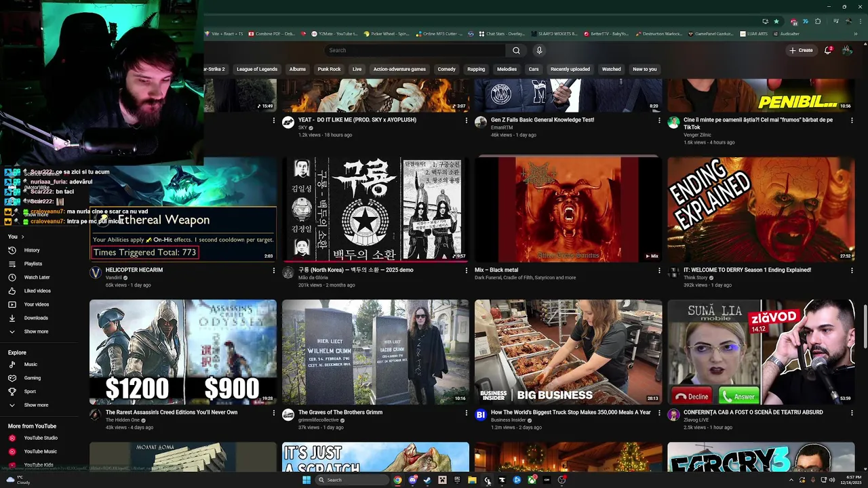Open options menu for Brothers Grimm video
The height and width of the screenshot is (488, 868).
click(x=466, y=413)
